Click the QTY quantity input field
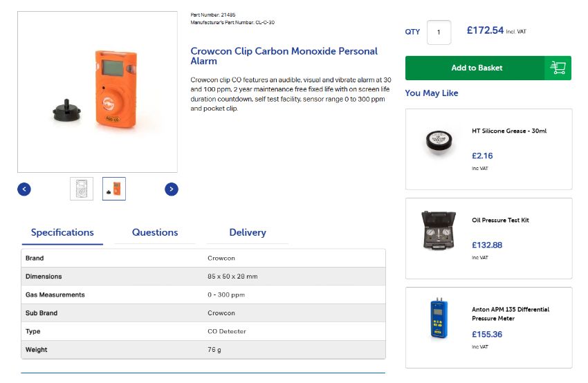The height and width of the screenshot is (383, 588). [439, 32]
